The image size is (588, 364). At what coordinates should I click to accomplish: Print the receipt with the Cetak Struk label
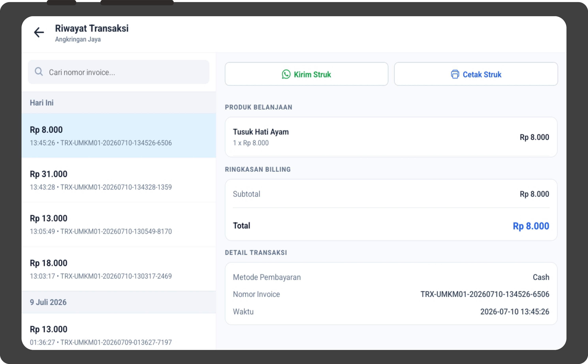click(x=482, y=75)
